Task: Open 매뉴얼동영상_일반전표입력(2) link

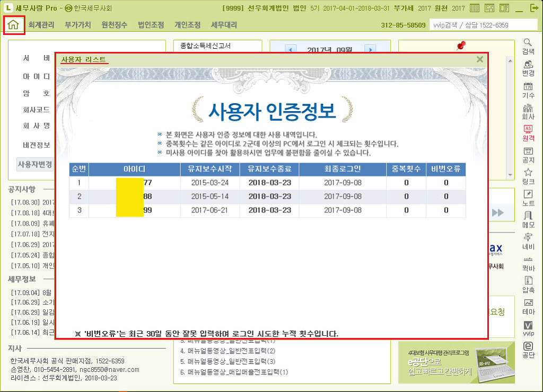Action: [x=228, y=351]
